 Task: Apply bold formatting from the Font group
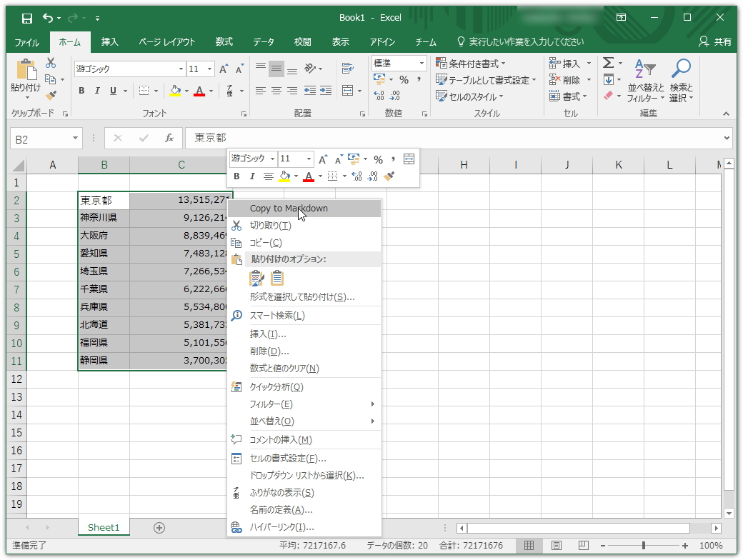point(81,91)
